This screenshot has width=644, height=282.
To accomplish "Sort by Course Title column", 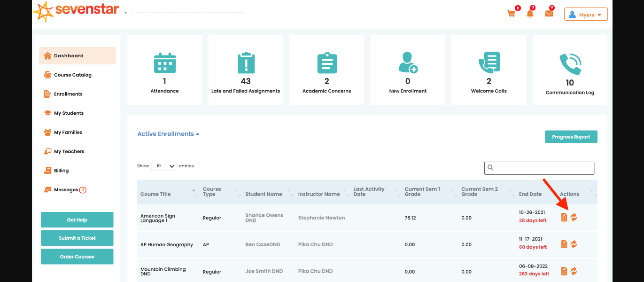I will point(167,192).
